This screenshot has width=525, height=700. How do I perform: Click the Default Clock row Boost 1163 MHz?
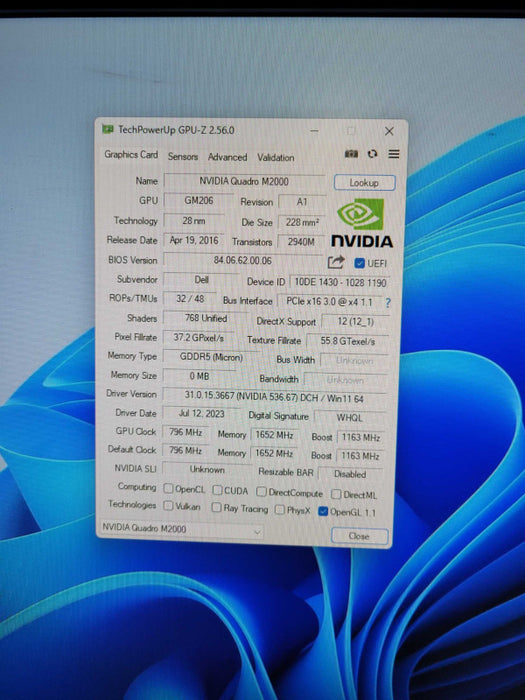pyautogui.click(x=360, y=456)
